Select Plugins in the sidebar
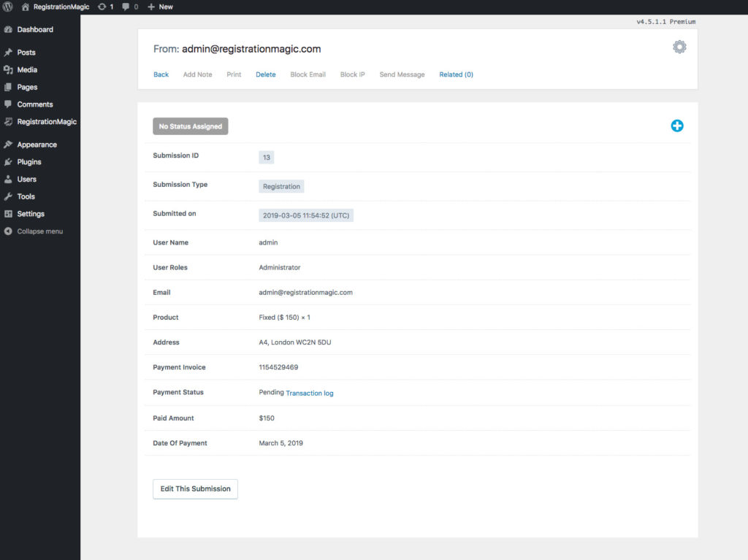This screenshot has height=560, width=748. pos(29,162)
